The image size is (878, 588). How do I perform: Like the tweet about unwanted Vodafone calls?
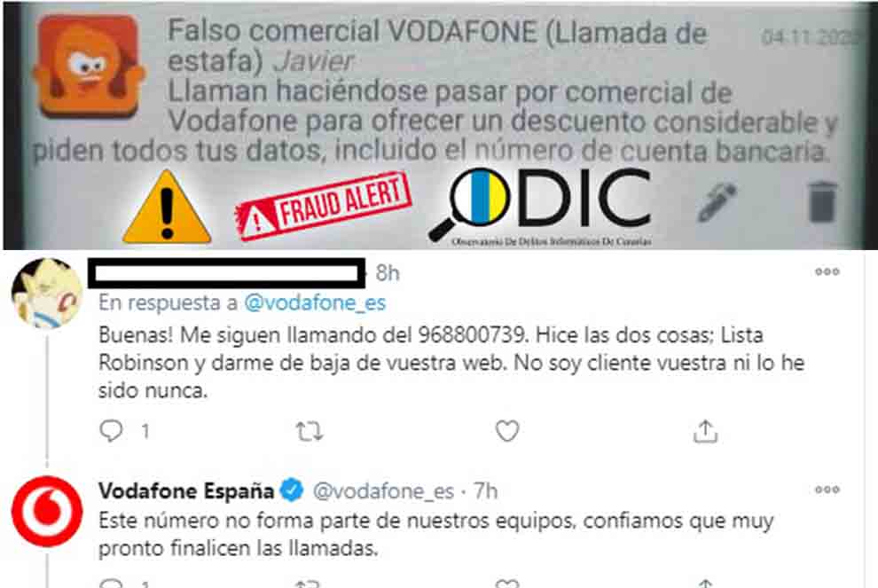coord(507,431)
